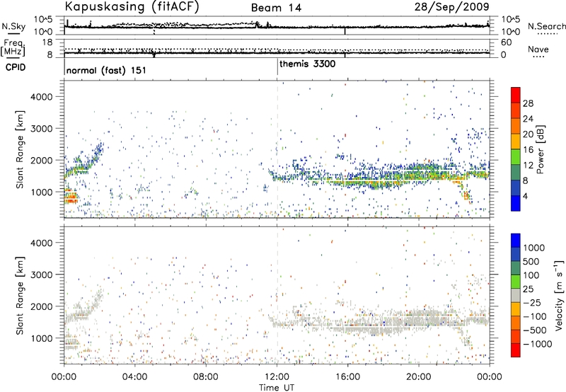Viewport: 566px width, 392px height.
Task: Click the 'Kapuskasing (fitACF)' title text
Action: (x=132, y=6)
